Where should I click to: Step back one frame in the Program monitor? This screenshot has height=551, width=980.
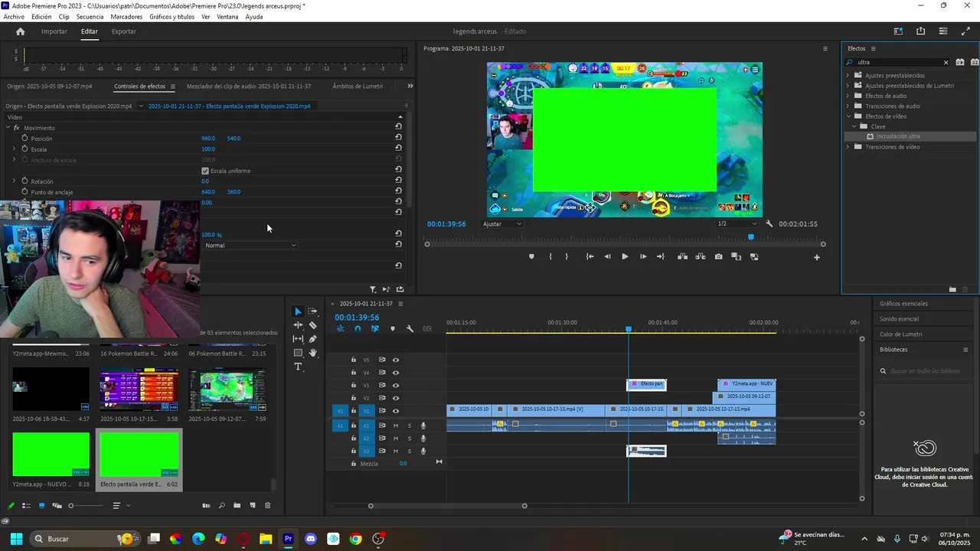point(607,256)
